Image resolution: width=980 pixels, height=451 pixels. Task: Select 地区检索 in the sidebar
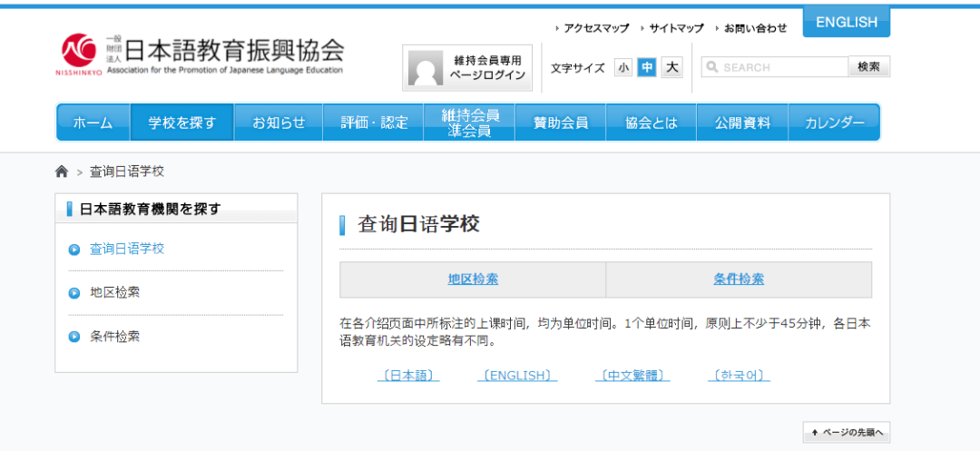coord(114,292)
